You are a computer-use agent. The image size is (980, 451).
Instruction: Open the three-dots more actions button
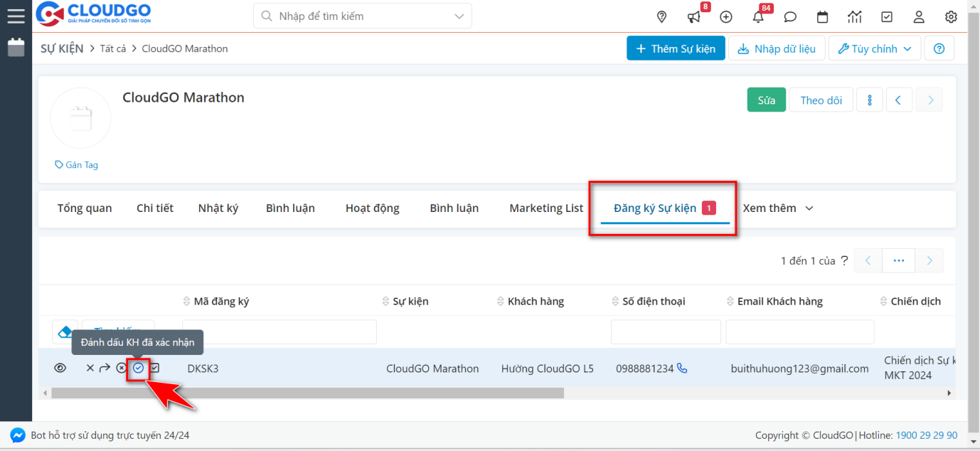pos(870,100)
